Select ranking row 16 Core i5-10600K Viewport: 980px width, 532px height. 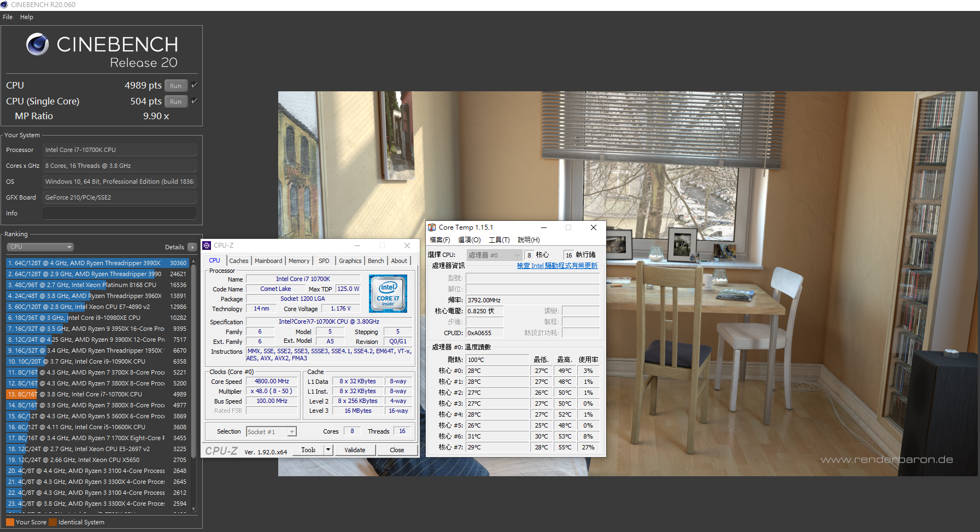pyautogui.click(x=97, y=427)
